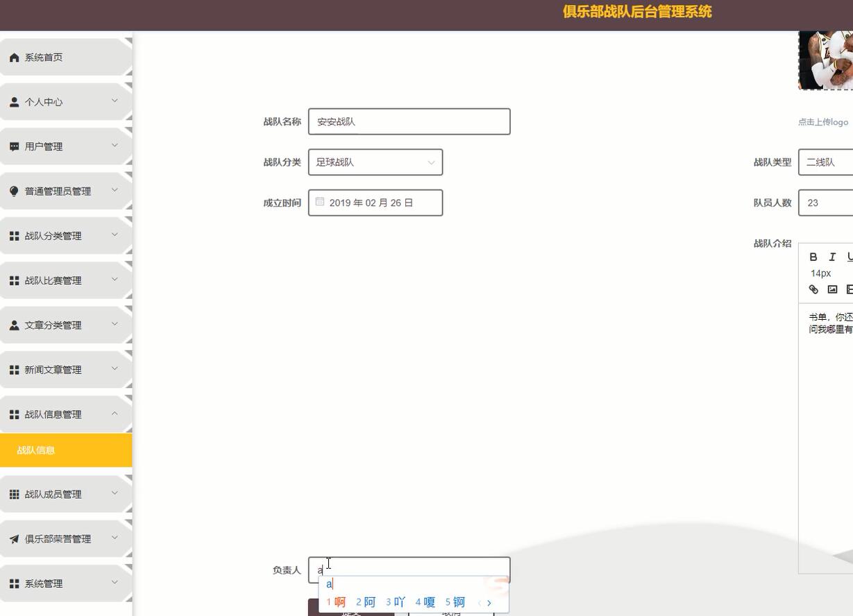
Task: Click the gear icon beside 系统管理
Action: point(14,583)
